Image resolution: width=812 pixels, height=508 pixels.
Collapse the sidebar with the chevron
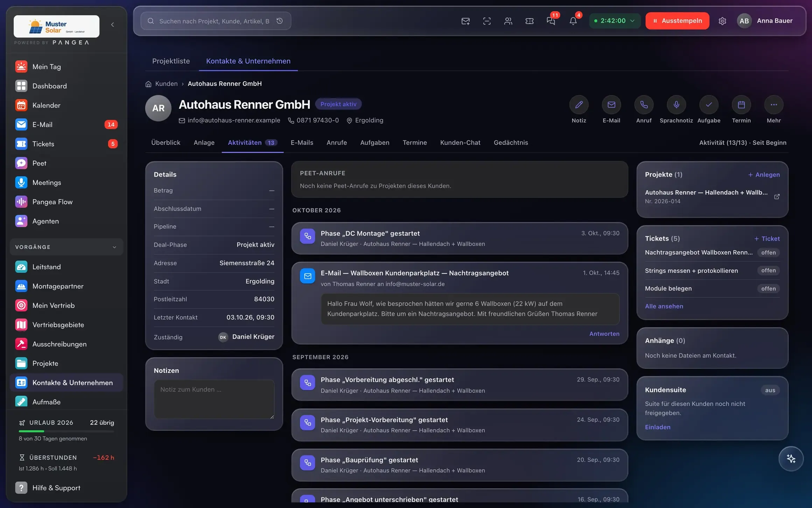click(112, 25)
